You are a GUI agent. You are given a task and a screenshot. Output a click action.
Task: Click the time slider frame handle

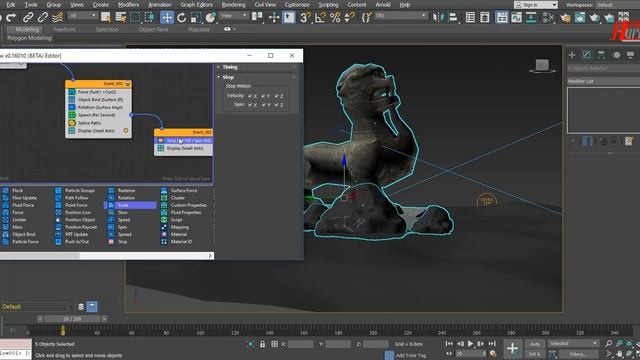(x=72, y=319)
